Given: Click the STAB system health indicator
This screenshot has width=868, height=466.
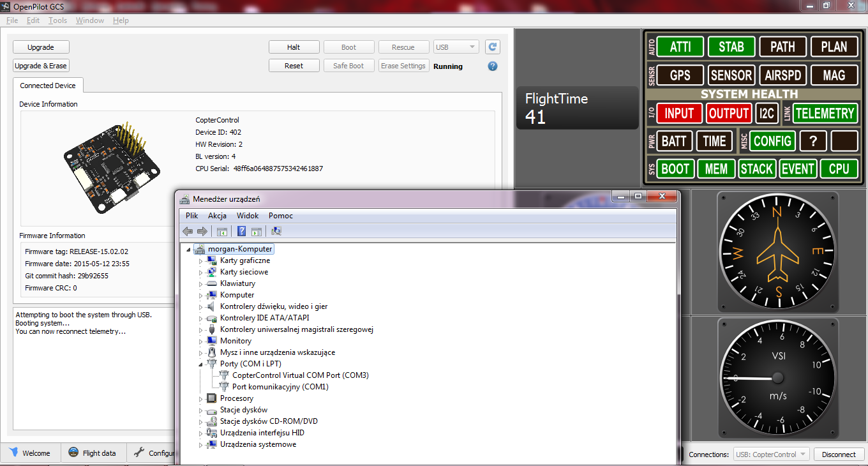Looking at the screenshot, I should coord(731,47).
